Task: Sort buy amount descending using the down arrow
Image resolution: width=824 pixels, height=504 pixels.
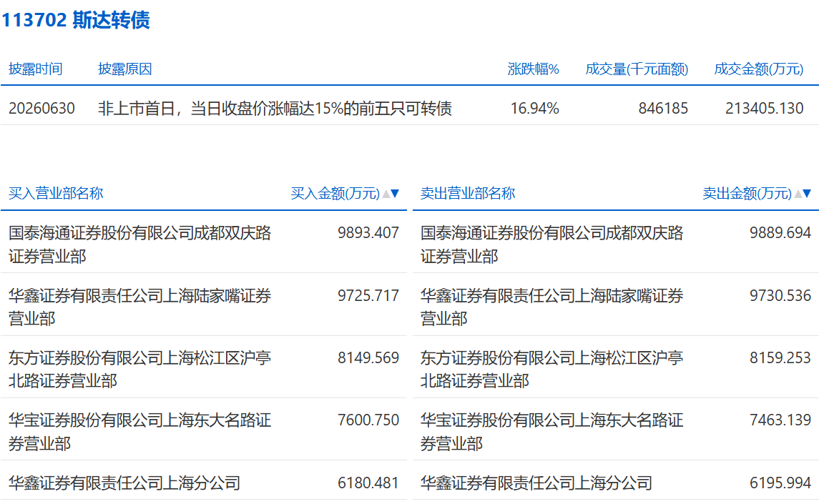Action: pos(395,194)
